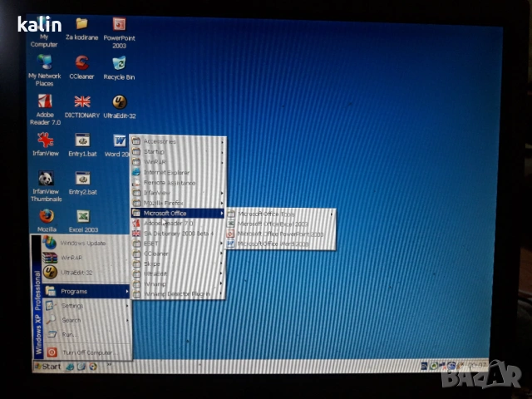Open the PowerPoint 2003 desktop shortcut

pyautogui.click(x=119, y=32)
